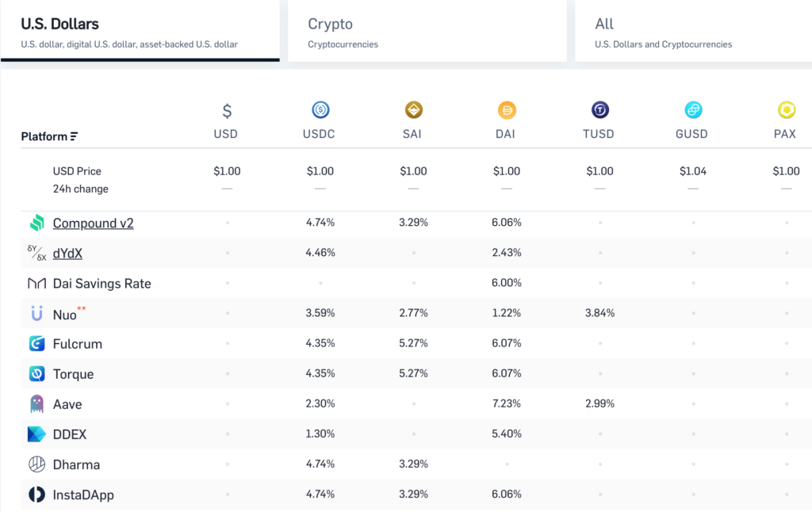Click Compound v2 USDC rate 4.74%
Image resolution: width=812 pixels, height=512 pixels.
point(320,223)
